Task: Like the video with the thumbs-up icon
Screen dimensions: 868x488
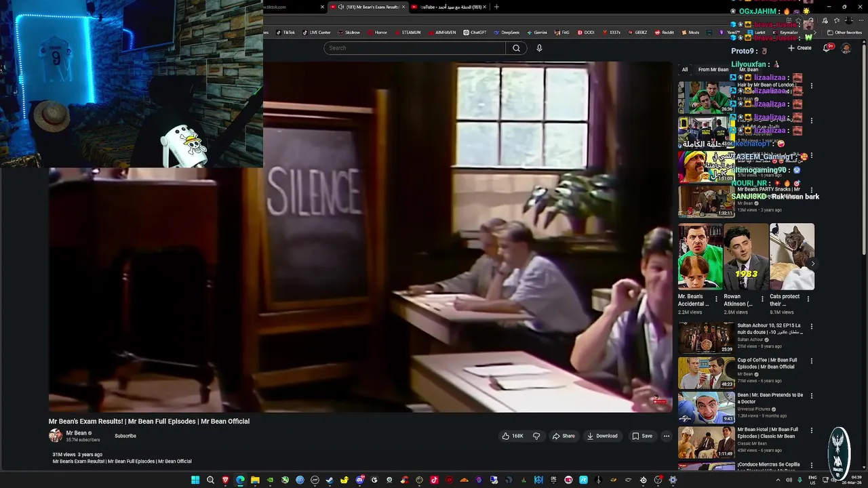Action: [512, 436]
